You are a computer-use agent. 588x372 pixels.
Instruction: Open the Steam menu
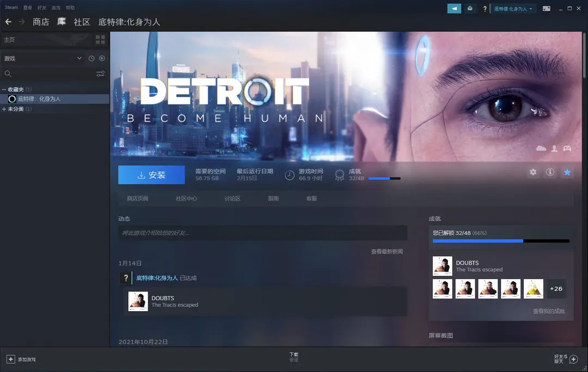tap(11, 8)
